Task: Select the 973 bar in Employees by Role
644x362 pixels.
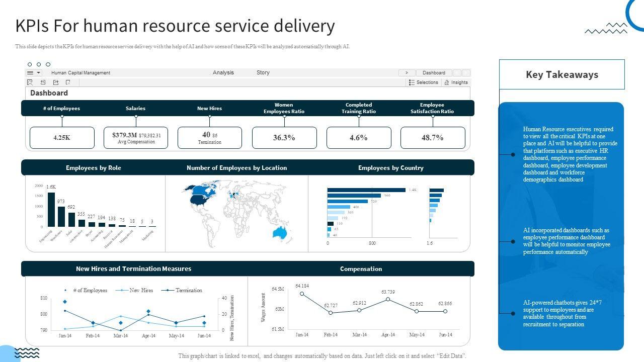Action: pos(61,216)
